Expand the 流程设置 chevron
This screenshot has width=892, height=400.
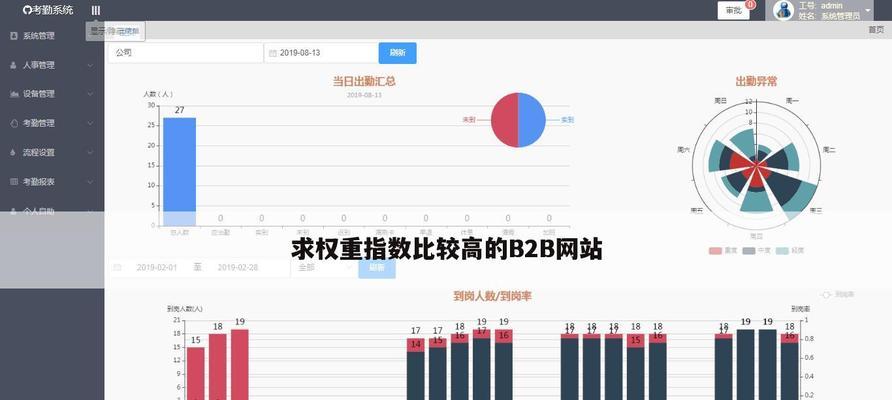tap(90, 152)
